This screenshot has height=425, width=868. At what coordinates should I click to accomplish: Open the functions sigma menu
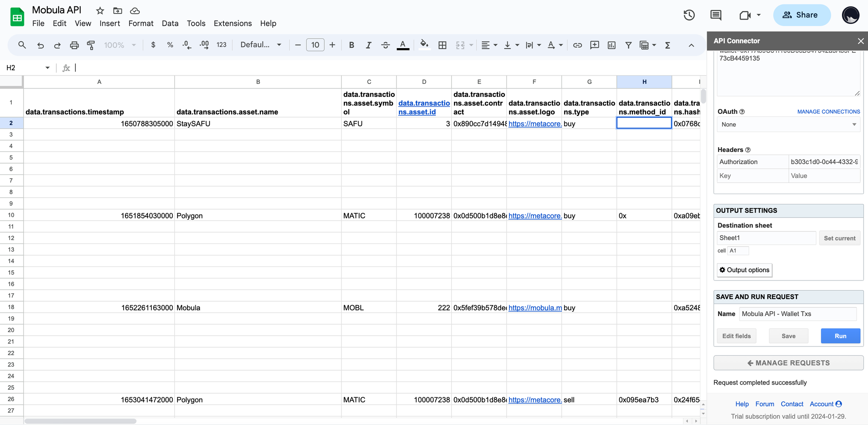coord(668,45)
